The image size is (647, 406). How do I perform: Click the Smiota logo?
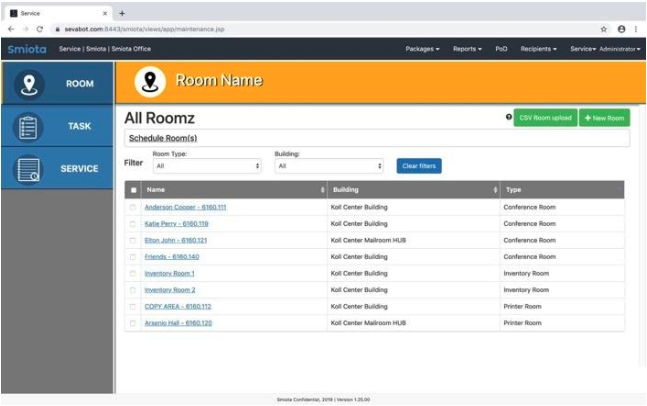click(27, 49)
